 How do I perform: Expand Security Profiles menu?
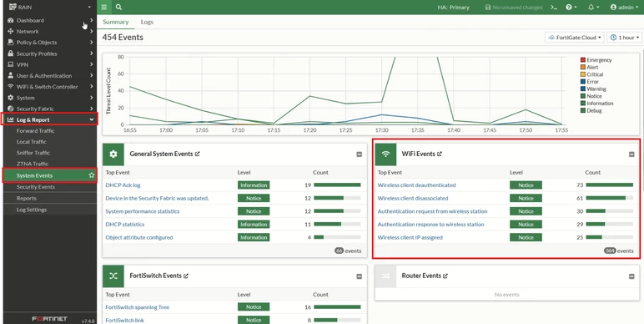(50, 53)
